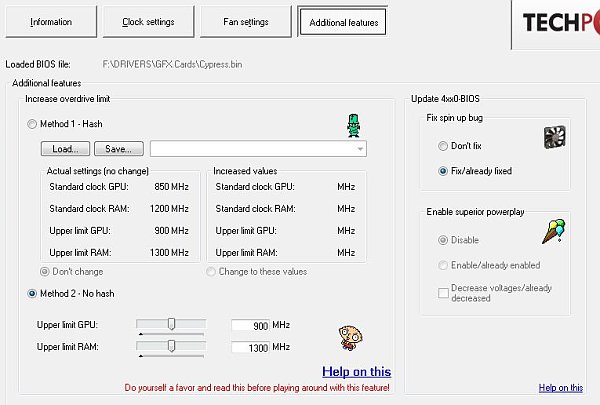Image resolution: width=600 pixels, height=405 pixels.
Task: Click the fan icon in Fix spin up bug
Action: 556,138
